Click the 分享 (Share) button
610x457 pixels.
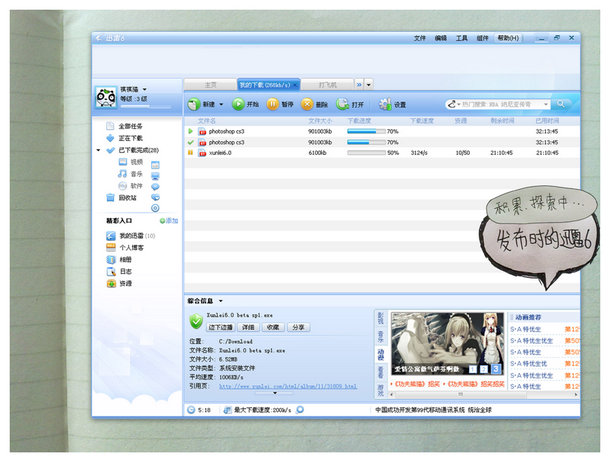[x=298, y=327]
